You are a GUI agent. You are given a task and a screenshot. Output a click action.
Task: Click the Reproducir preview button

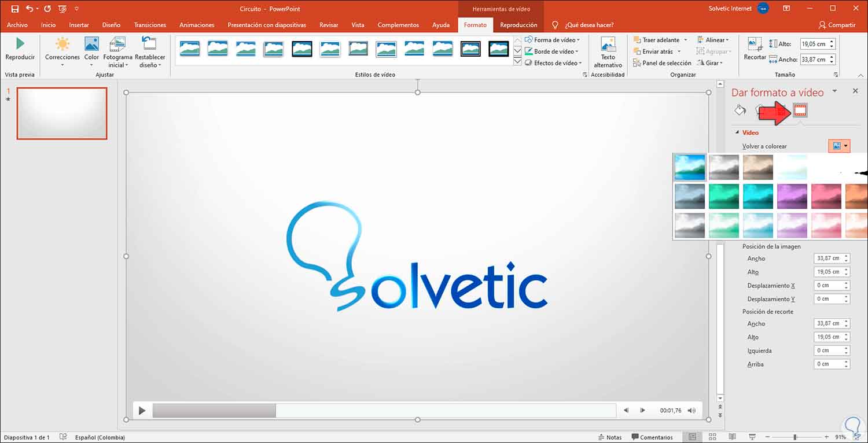pyautogui.click(x=20, y=50)
